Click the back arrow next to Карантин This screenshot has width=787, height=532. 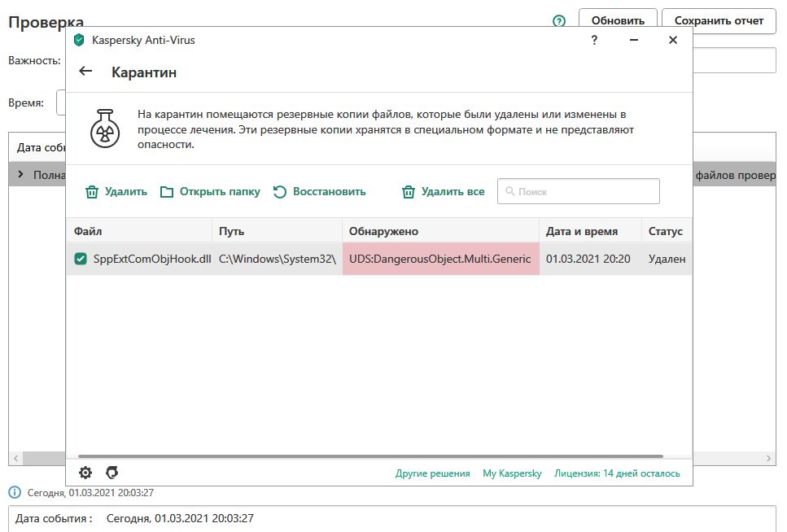85,72
